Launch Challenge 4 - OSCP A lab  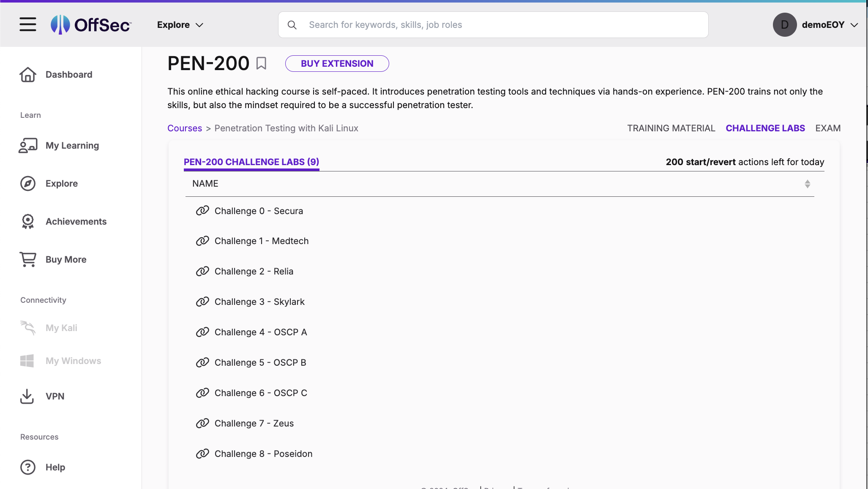261,332
